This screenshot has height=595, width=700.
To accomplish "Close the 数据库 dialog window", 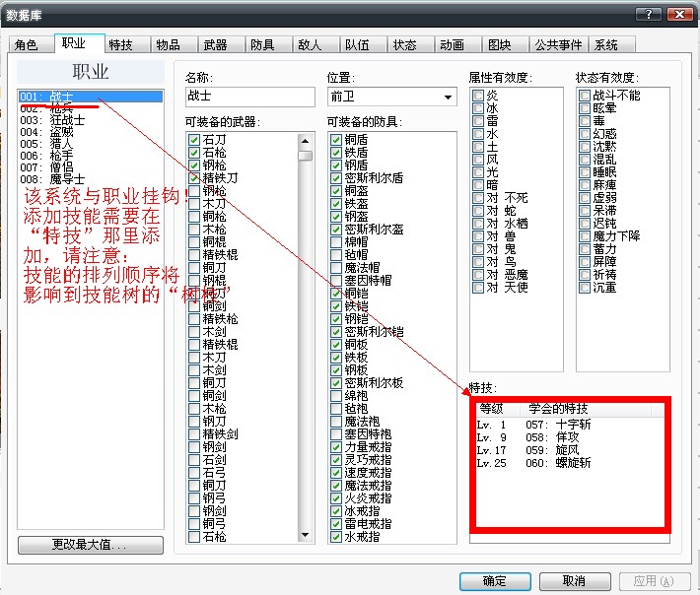I will [680, 14].
